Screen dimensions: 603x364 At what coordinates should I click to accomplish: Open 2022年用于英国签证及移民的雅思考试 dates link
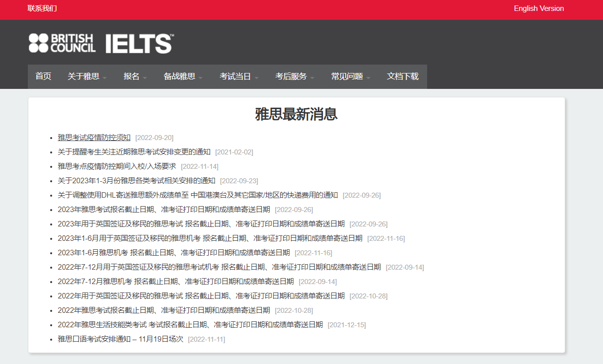[201, 296]
